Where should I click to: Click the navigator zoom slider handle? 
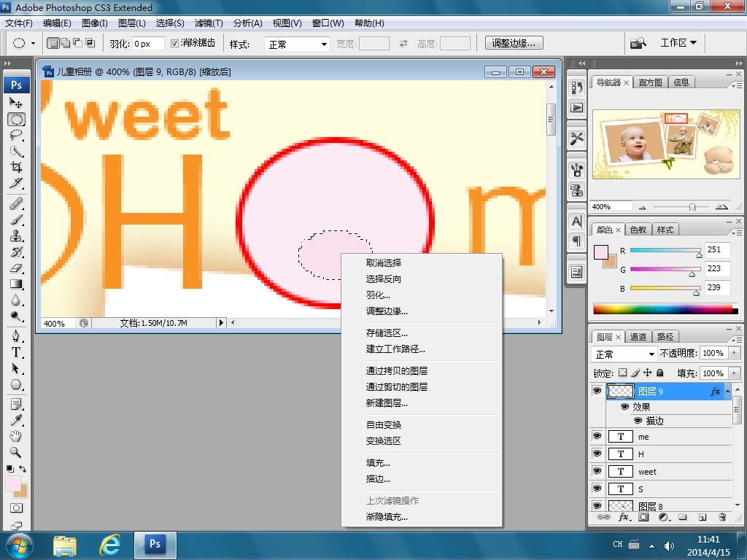click(693, 207)
